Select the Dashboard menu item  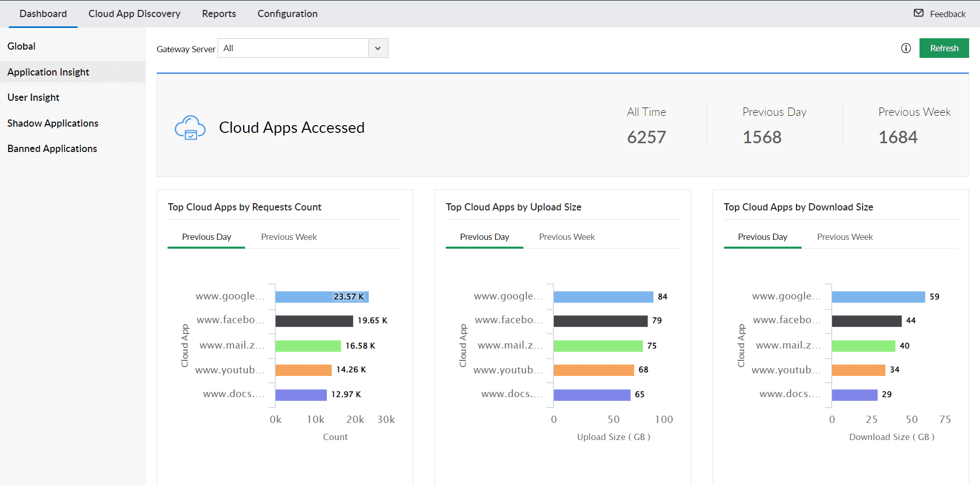click(x=43, y=14)
